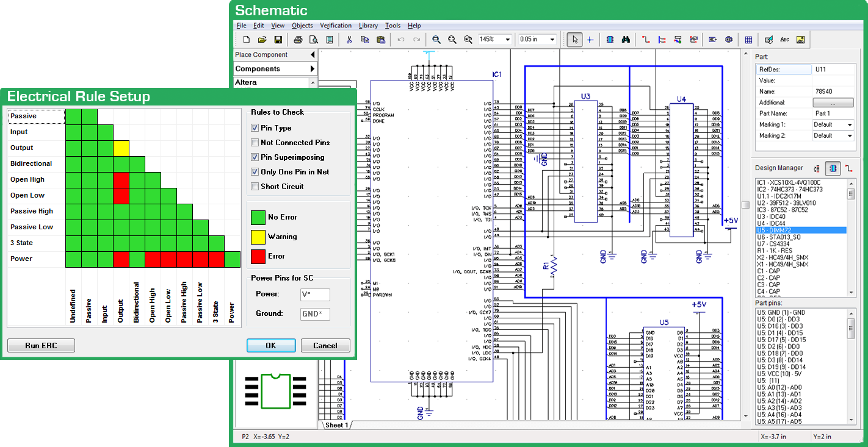Open the 0.05 in grid size dropdown
Screen dimensions: 868x447
pos(552,40)
